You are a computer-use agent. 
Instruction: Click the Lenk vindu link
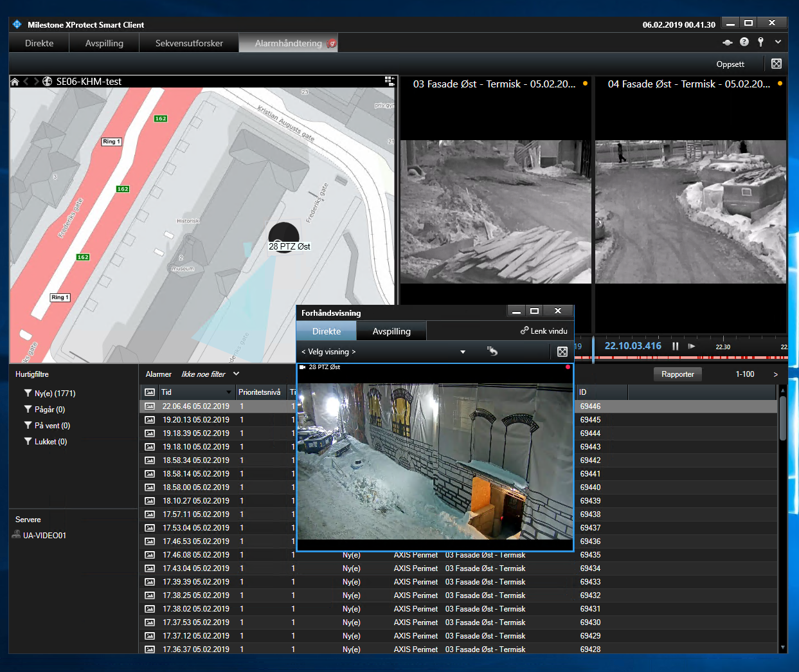click(x=544, y=331)
